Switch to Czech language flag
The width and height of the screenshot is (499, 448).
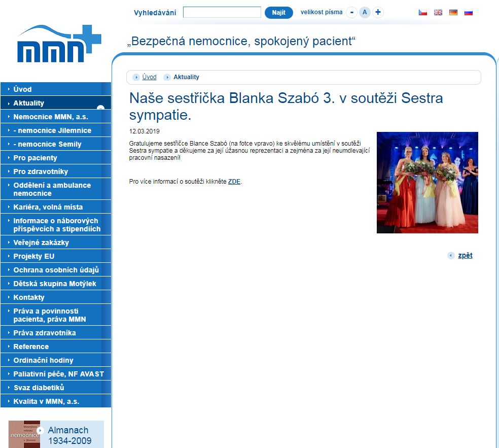[x=422, y=13]
